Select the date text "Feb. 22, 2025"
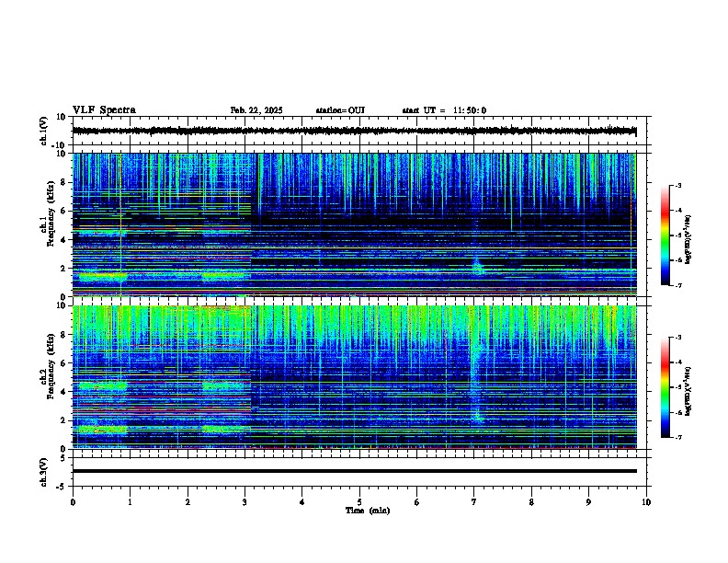728x563 pixels. tap(256, 110)
